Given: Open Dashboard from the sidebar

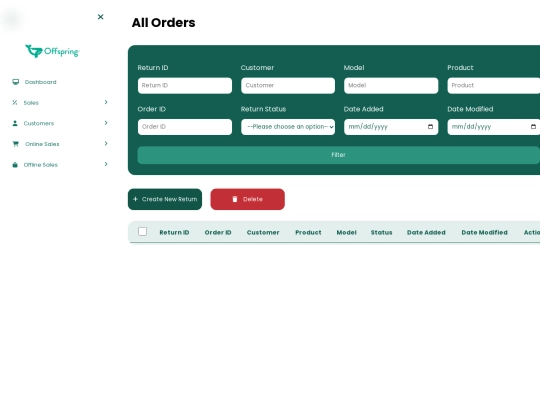Looking at the screenshot, I should click(x=41, y=82).
